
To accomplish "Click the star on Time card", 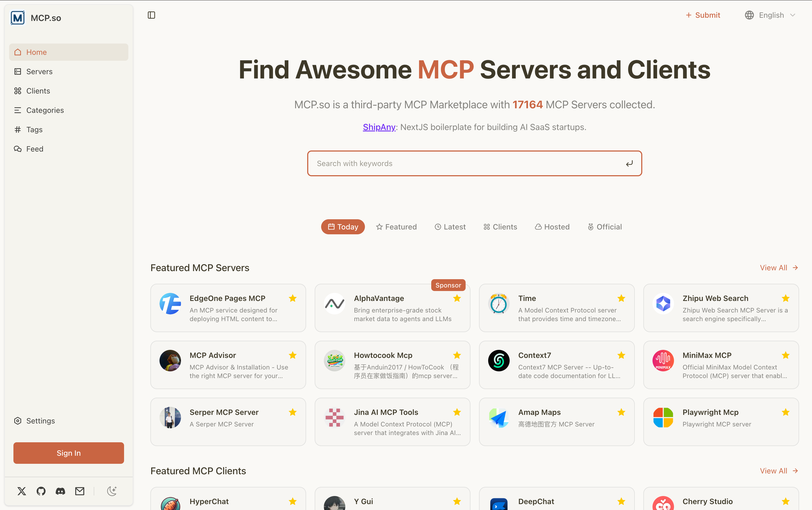I will pos(621,298).
